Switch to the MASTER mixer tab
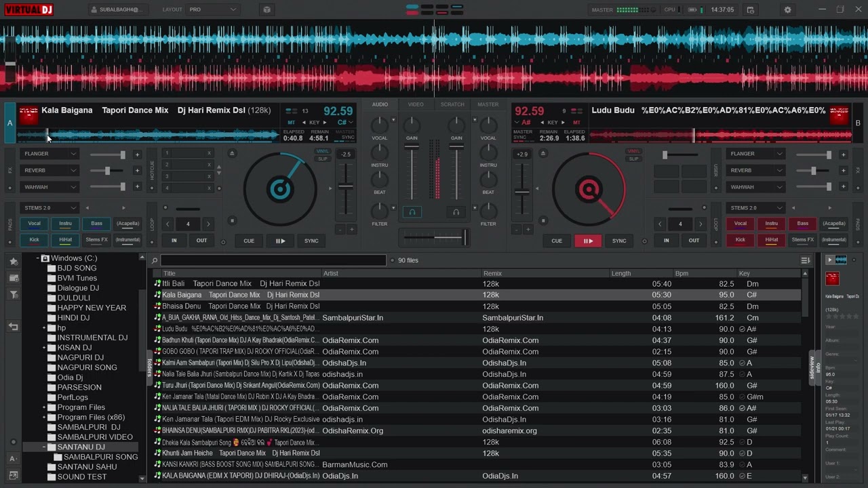 pyautogui.click(x=488, y=104)
